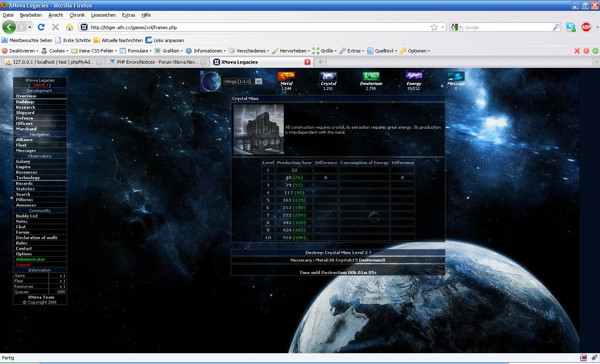Click the planet thumbnail image
Image resolution: width=600 pixels, height=364 pixels.
click(x=211, y=81)
